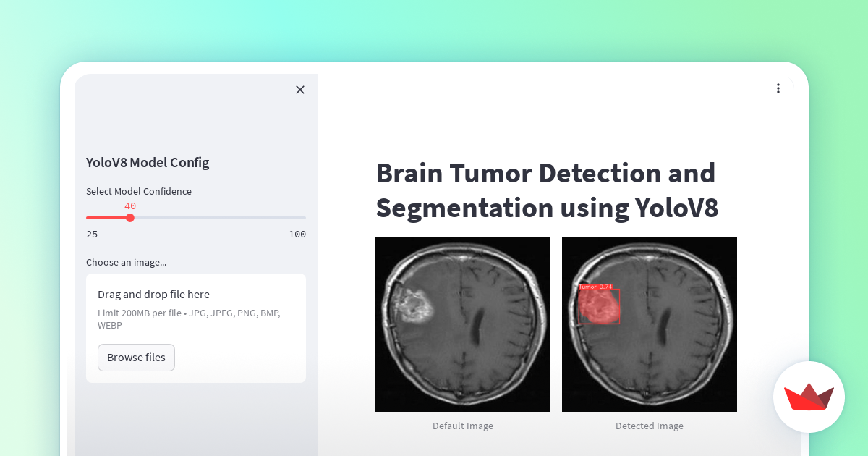
Task: Collapse the sidebar using the X icon
Action: (300, 90)
